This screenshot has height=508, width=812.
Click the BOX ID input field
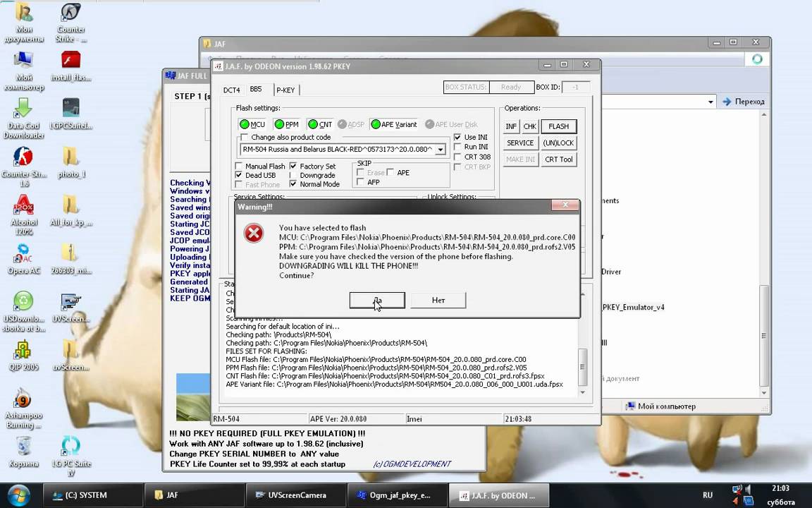(575, 87)
